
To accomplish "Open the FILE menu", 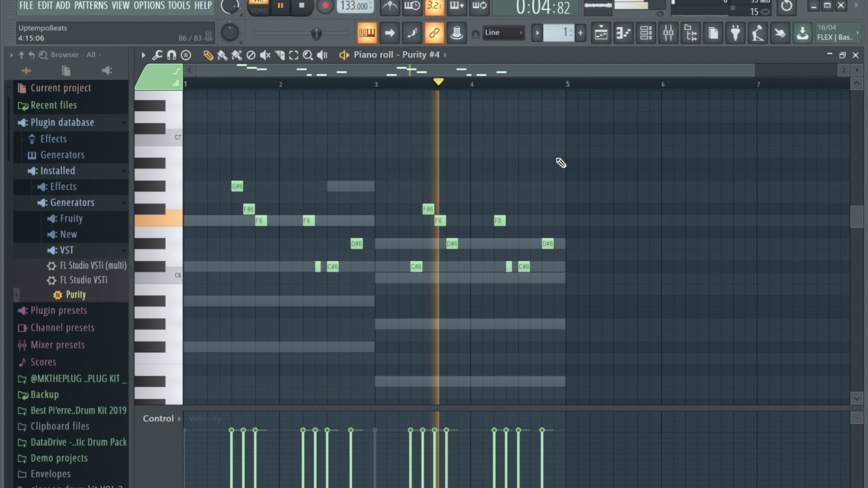I will click(26, 5).
